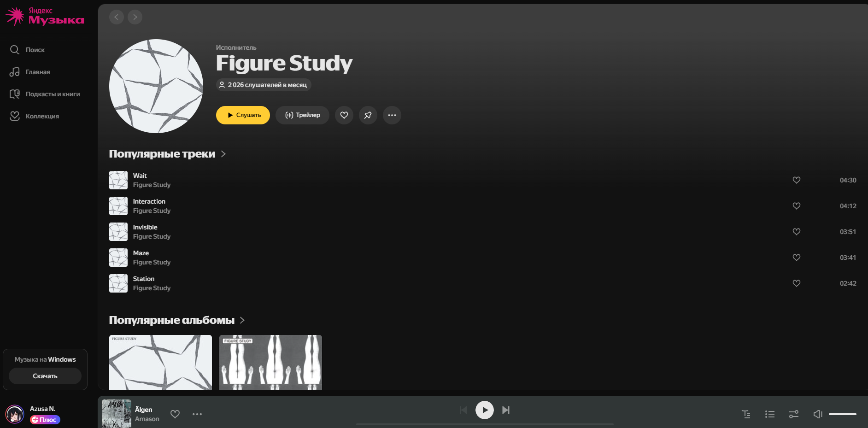Click the Interaction track cover

coord(118,206)
